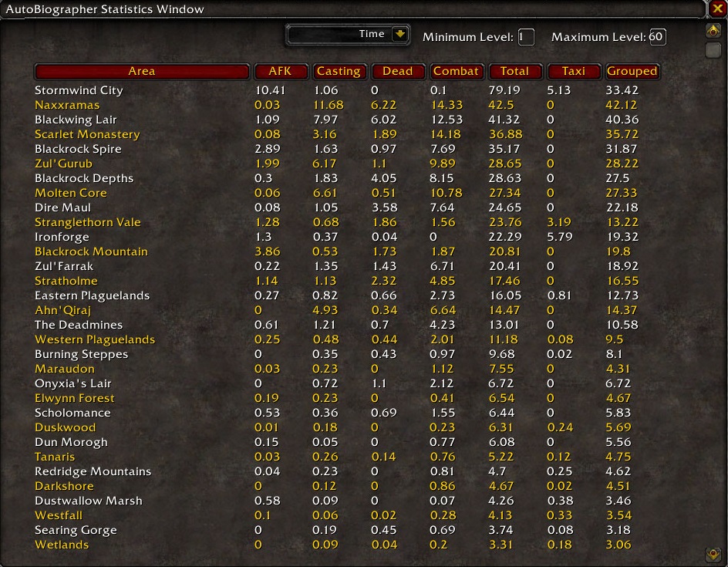Sort by the AFK column header

click(281, 72)
